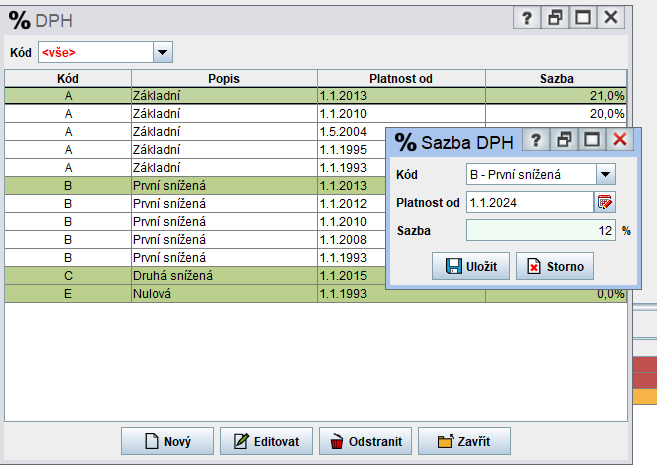This screenshot has width=657, height=475.
Task: Click help icon in Sazba DPH dialog
Action: point(536,141)
